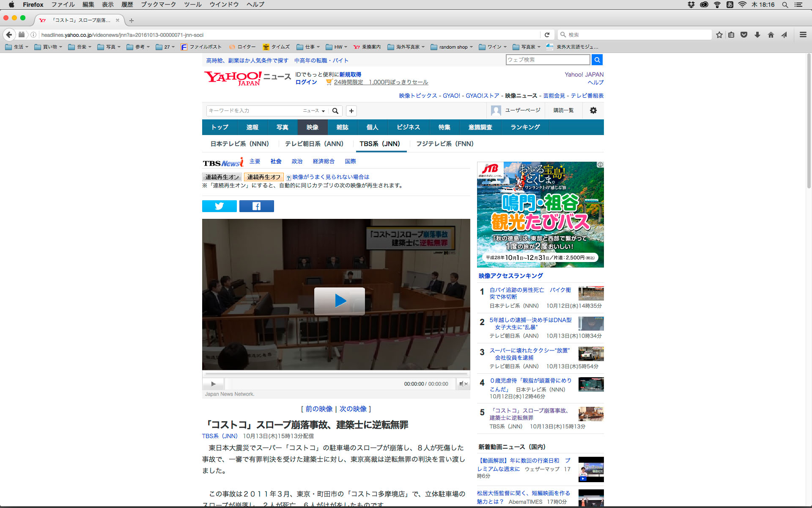Select the 連続再生オフ option
This screenshot has height=508, width=812.
click(x=263, y=177)
